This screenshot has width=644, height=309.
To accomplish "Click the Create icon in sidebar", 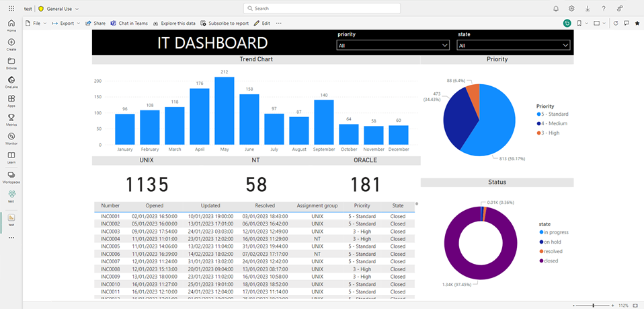I will [x=11, y=44].
